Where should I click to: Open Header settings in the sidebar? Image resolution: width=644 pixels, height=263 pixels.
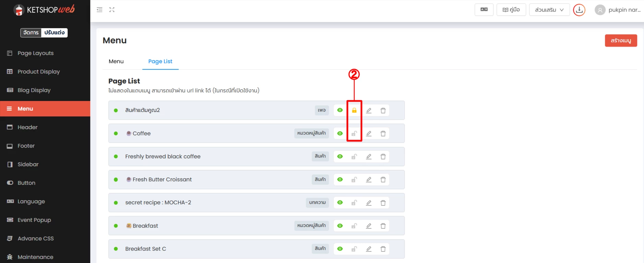click(45, 127)
